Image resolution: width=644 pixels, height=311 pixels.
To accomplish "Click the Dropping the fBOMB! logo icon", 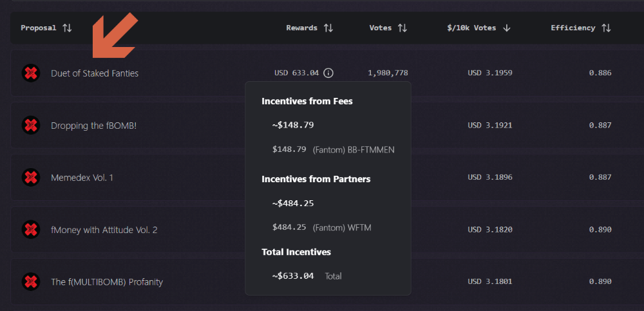I will point(31,126).
